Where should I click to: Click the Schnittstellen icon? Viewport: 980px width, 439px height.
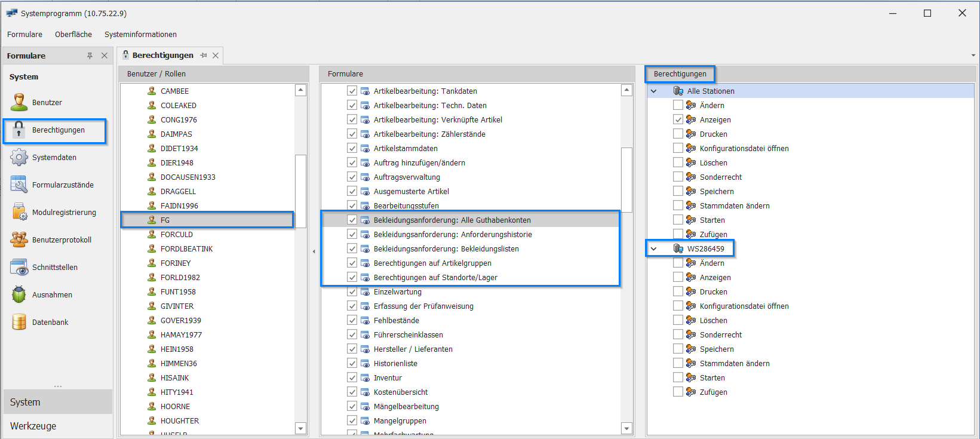pos(19,268)
